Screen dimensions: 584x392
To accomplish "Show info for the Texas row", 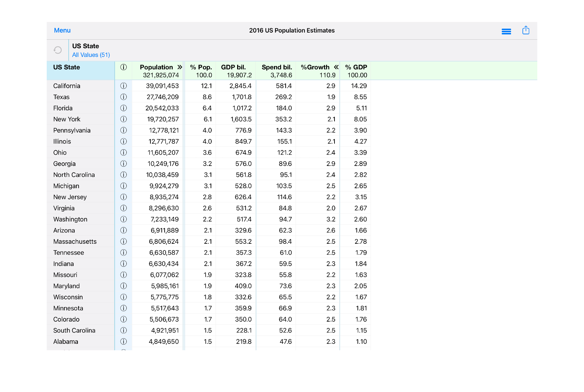I will 124,97.
